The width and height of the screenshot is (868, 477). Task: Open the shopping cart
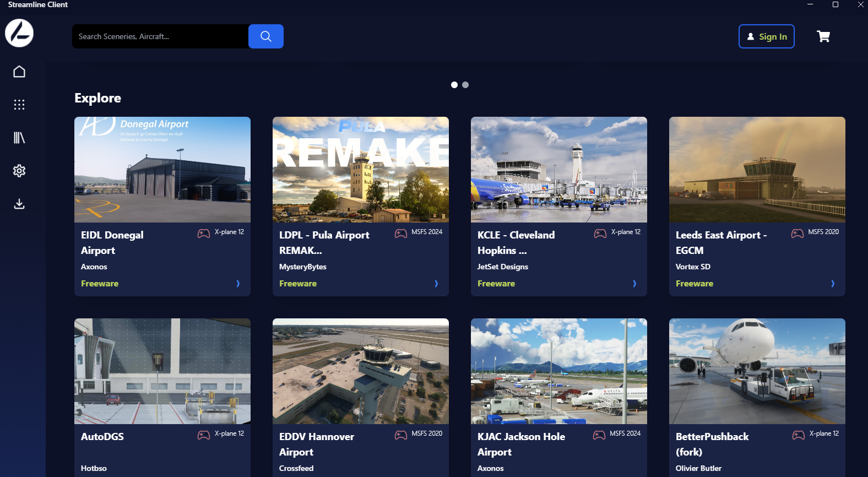tap(823, 36)
